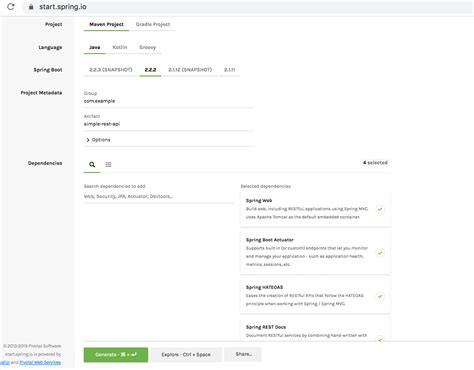Click the Spring HATEOAS card title

click(264, 287)
